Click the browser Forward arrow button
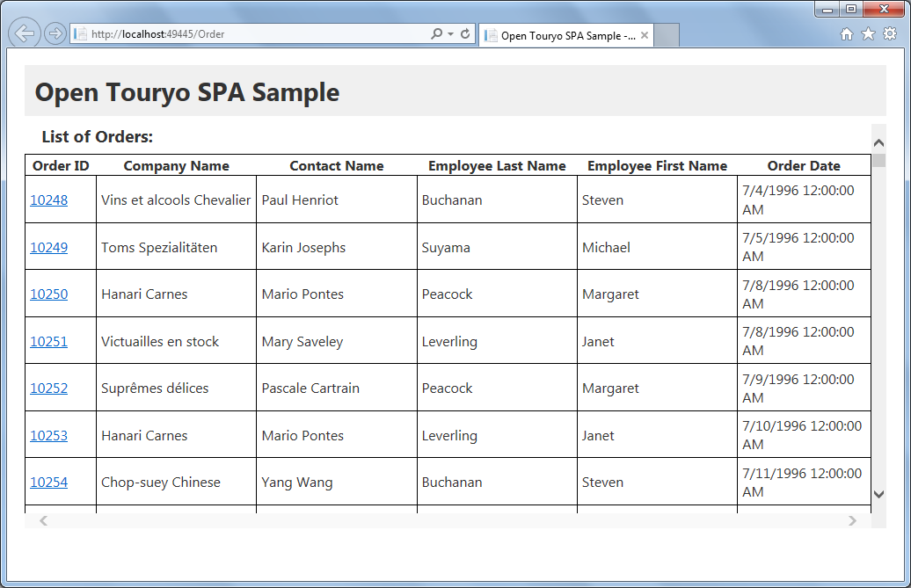Image resolution: width=911 pixels, height=588 pixels. [x=55, y=33]
